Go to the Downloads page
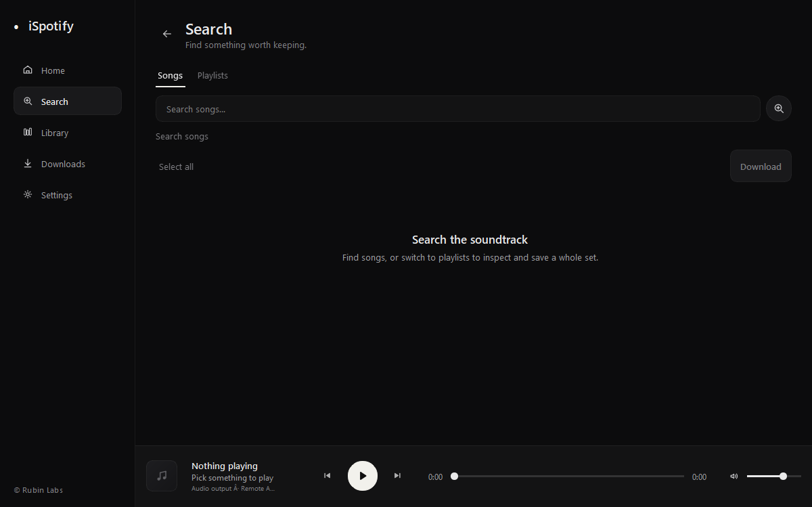The width and height of the screenshot is (812, 507). (x=68, y=164)
